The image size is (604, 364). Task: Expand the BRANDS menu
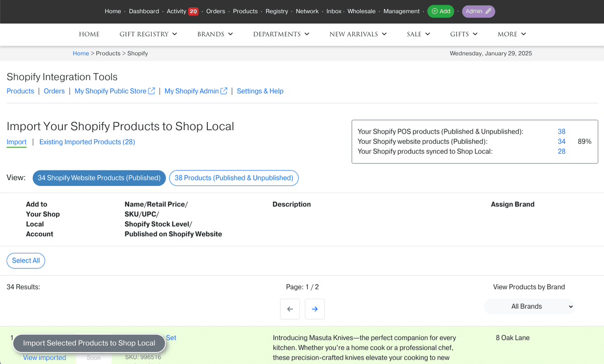215,34
